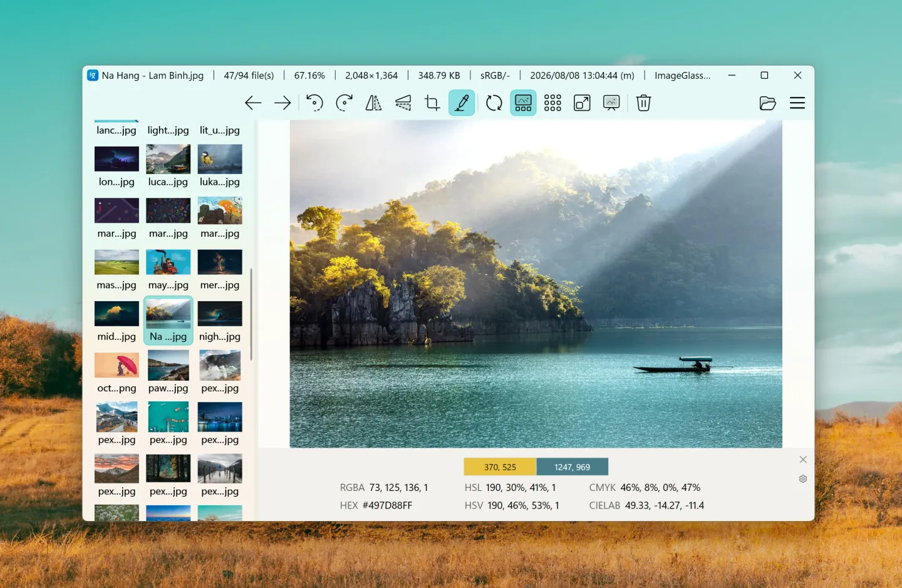The image size is (902, 588).
Task: Click the teal 1247, 969 coordinate swatch
Action: click(x=572, y=467)
